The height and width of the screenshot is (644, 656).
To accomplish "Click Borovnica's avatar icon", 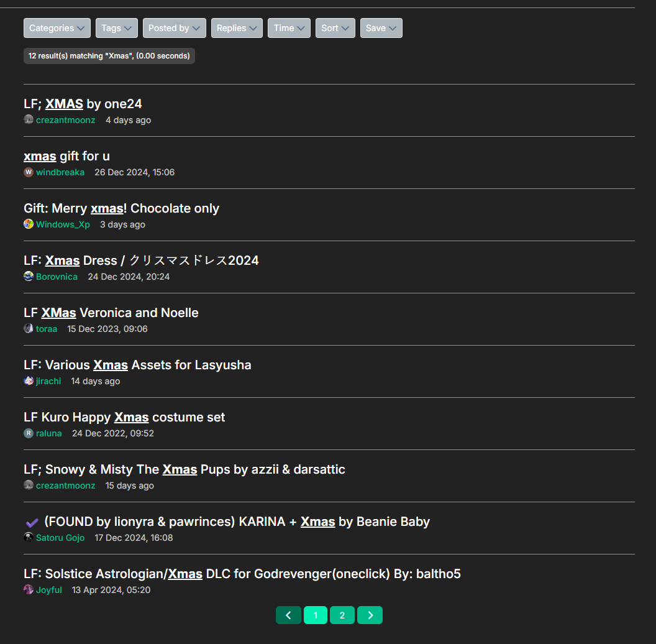I will pos(29,277).
